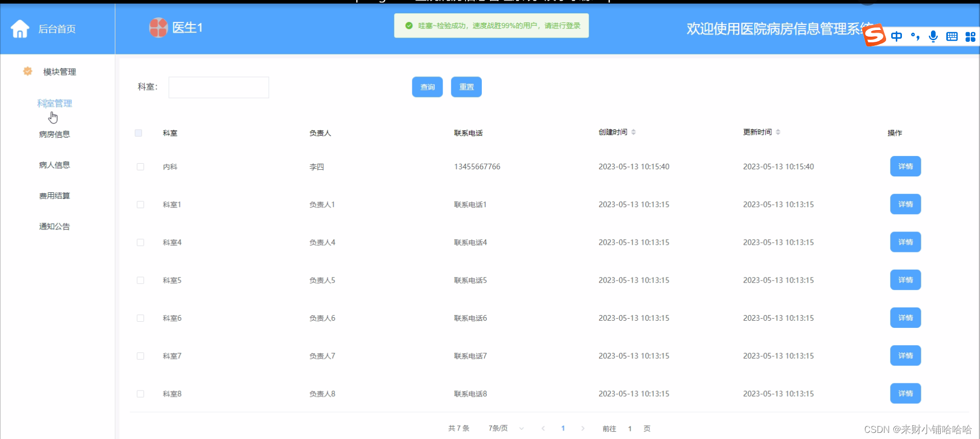Screen dimensions: 980x439
Task: Open the Sogou soft keyboard icon
Action: [952, 36]
